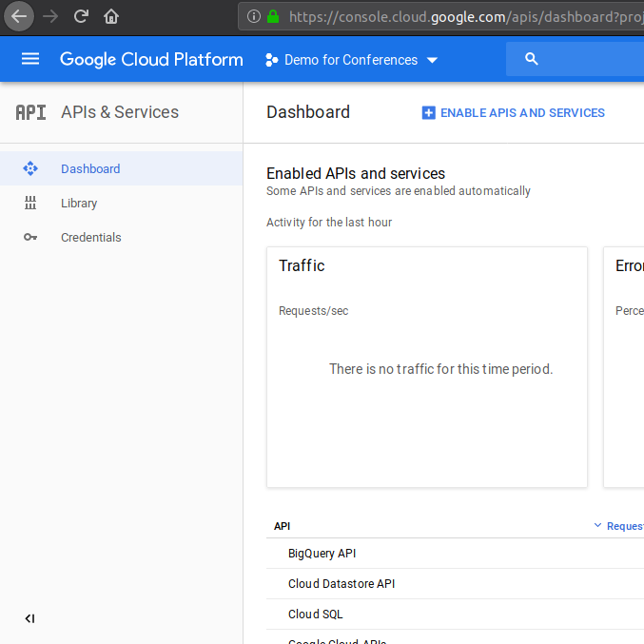
Task: Click the Credentials key icon
Action: click(x=30, y=238)
